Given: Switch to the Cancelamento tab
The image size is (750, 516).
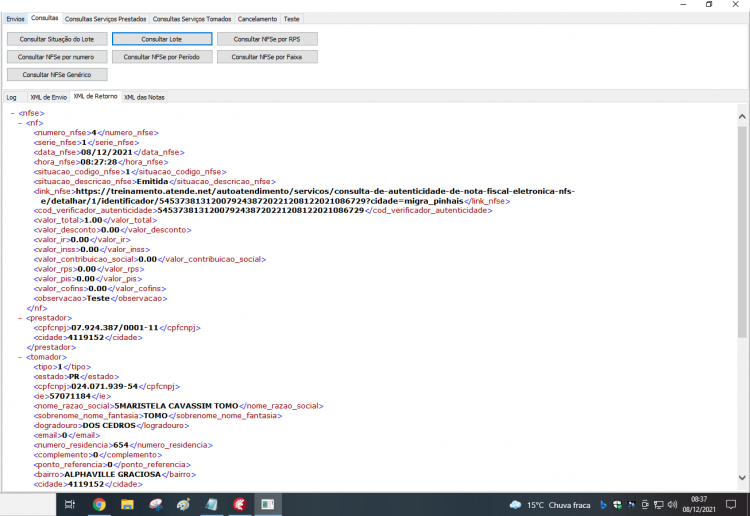Looking at the screenshot, I should 257,19.
